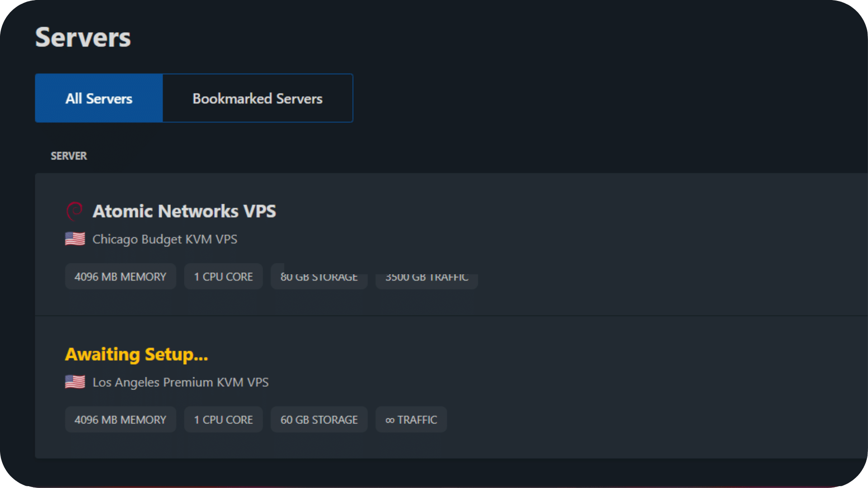Screen dimensions: 868x488
Task: Click 4096 MB MEMORY badge on Atomic Networks
Action: click(x=120, y=277)
